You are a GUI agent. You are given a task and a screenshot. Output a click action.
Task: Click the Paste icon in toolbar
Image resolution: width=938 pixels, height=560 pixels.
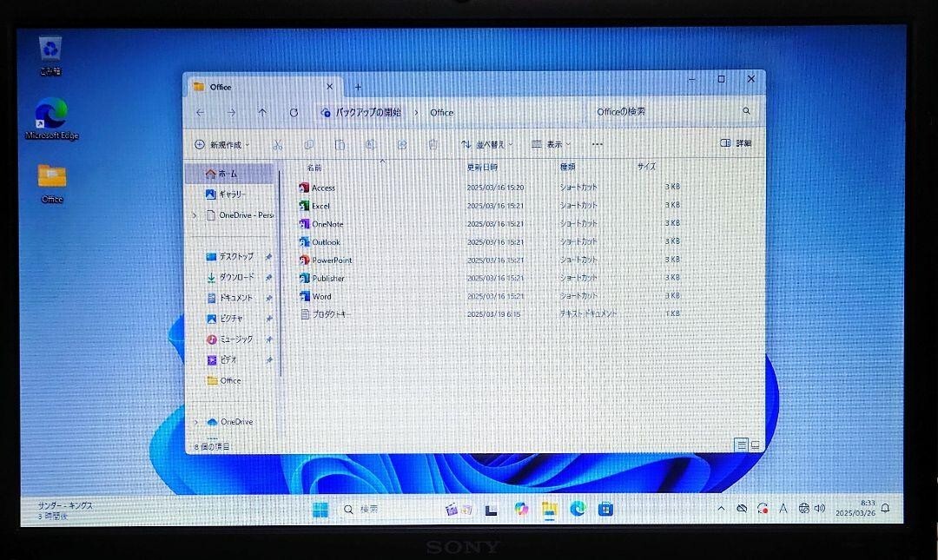pos(340,145)
